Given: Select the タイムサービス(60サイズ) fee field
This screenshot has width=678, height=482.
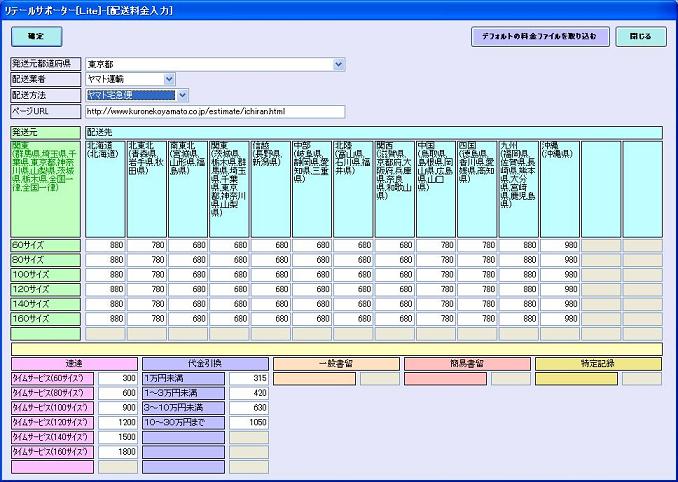Looking at the screenshot, I should coord(118,379).
